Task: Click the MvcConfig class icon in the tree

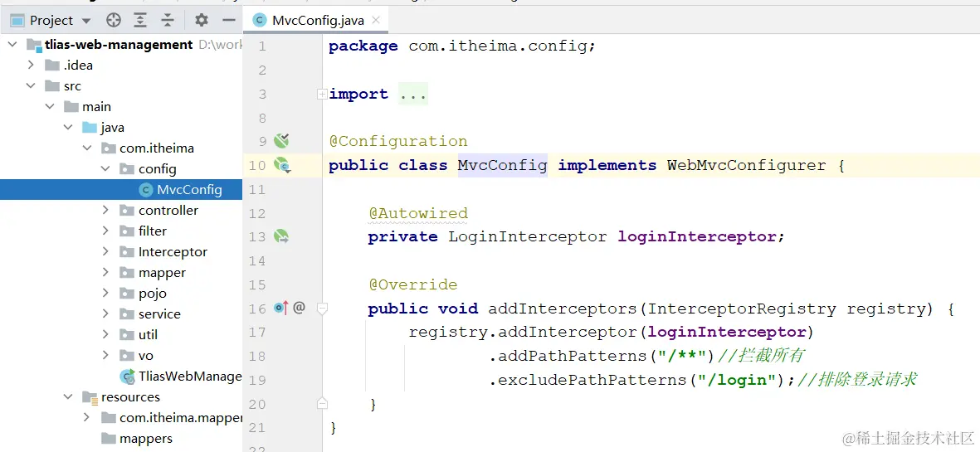Action: pyautogui.click(x=145, y=190)
